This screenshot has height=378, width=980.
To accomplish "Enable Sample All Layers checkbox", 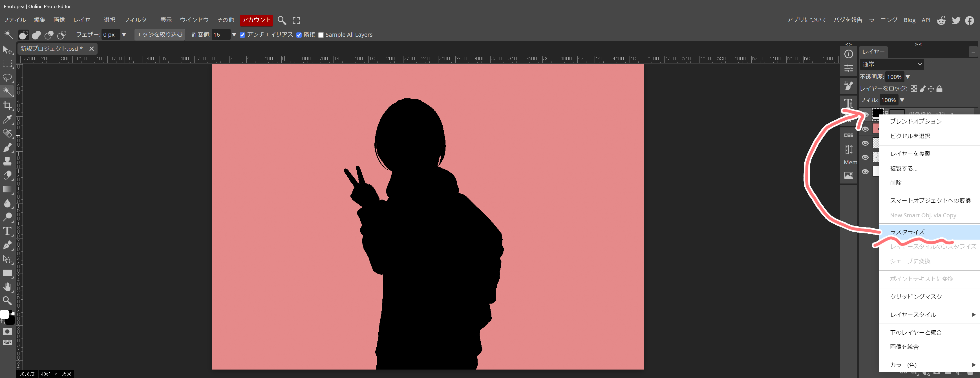I will pyautogui.click(x=321, y=35).
